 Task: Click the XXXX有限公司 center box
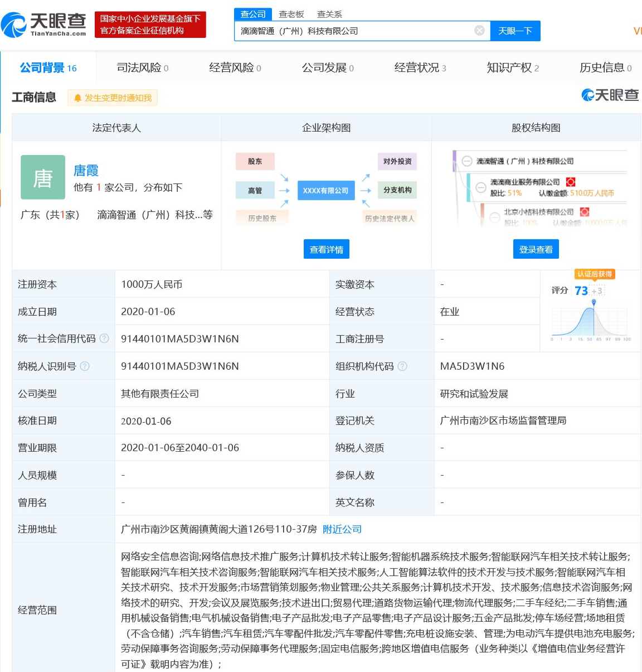coord(325,190)
